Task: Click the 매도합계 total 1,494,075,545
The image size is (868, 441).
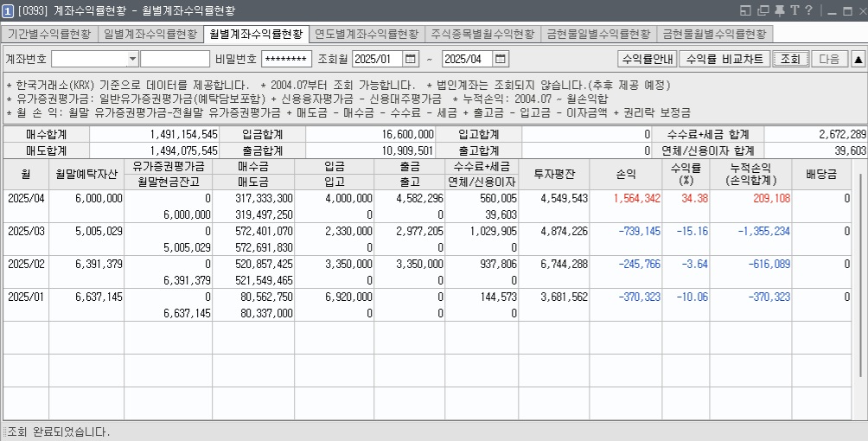Action: [x=184, y=150]
